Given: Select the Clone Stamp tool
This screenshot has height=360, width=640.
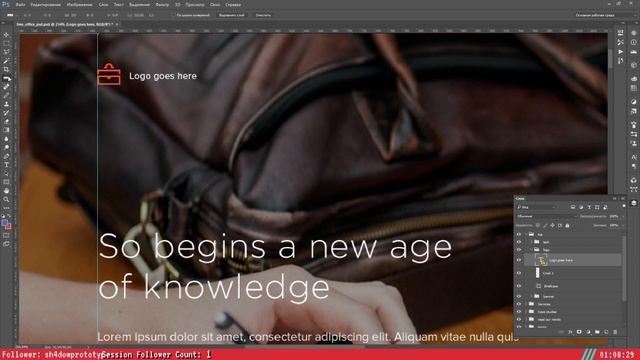Looking at the screenshot, I should pyautogui.click(x=6, y=104).
